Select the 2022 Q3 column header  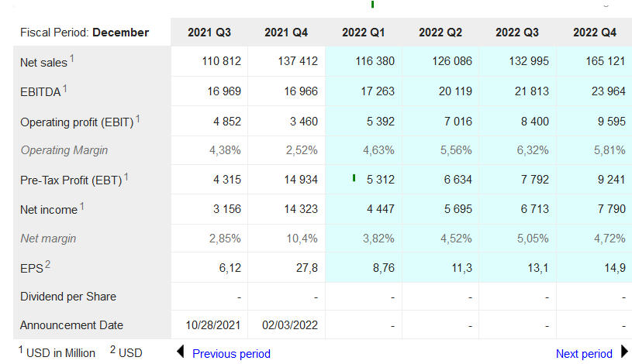(517, 33)
